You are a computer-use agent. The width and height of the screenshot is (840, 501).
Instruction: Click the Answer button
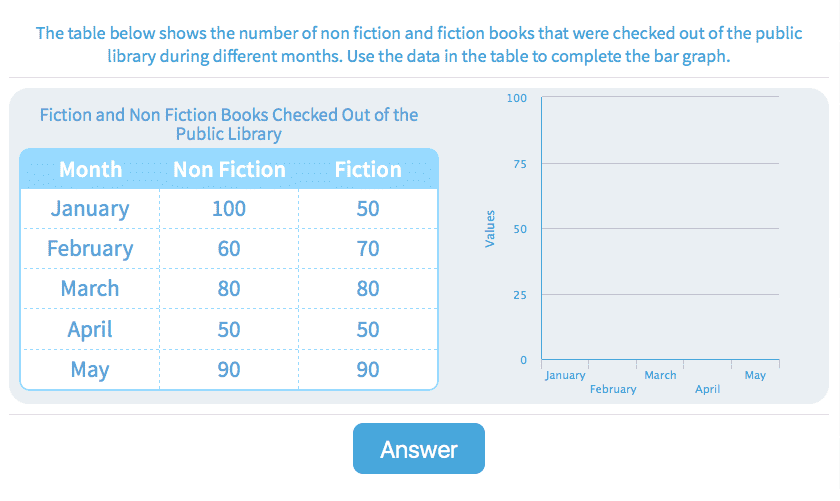[x=418, y=449]
